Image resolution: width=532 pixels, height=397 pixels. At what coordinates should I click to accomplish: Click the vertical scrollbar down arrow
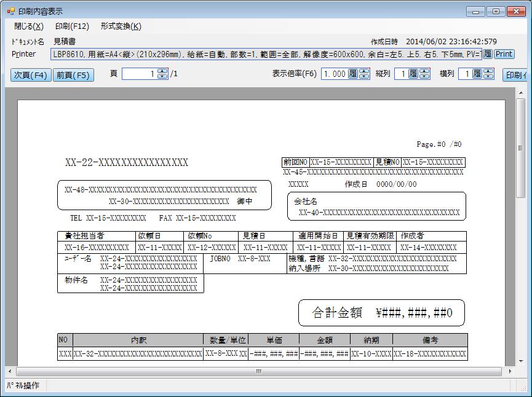520,361
